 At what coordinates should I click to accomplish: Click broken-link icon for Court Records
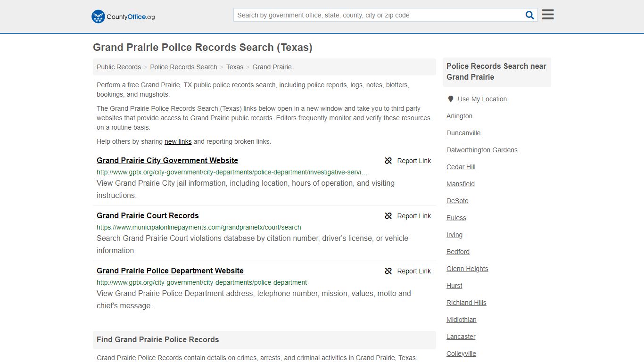(388, 216)
